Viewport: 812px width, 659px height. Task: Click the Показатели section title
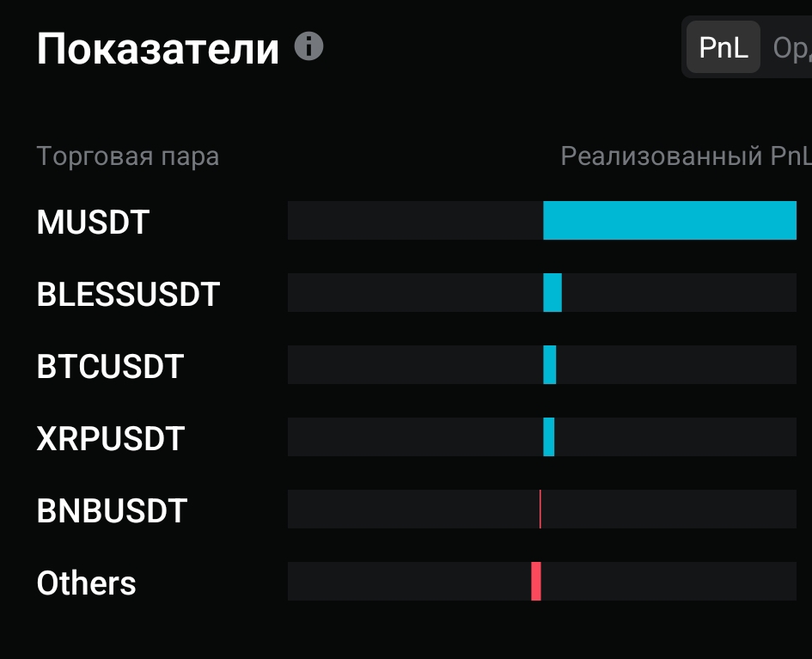pos(158,50)
